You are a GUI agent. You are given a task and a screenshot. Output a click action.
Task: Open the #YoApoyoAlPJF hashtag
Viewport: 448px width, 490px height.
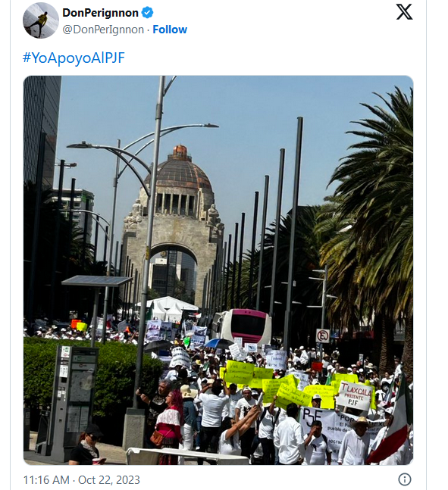(74, 58)
